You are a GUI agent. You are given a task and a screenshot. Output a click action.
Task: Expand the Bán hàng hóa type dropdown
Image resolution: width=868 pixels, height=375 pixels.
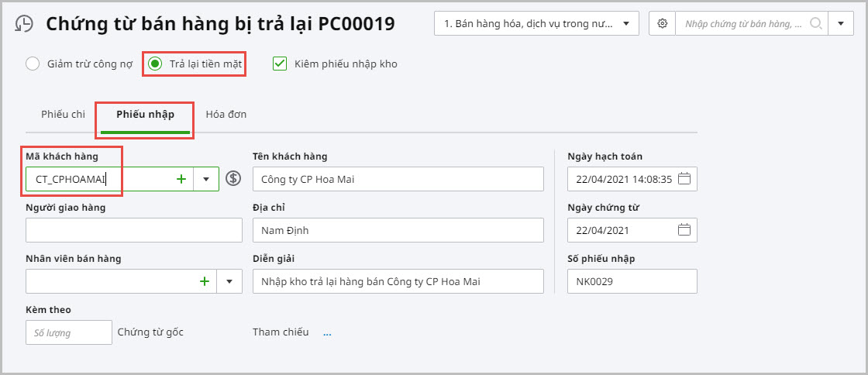pos(626,24)
